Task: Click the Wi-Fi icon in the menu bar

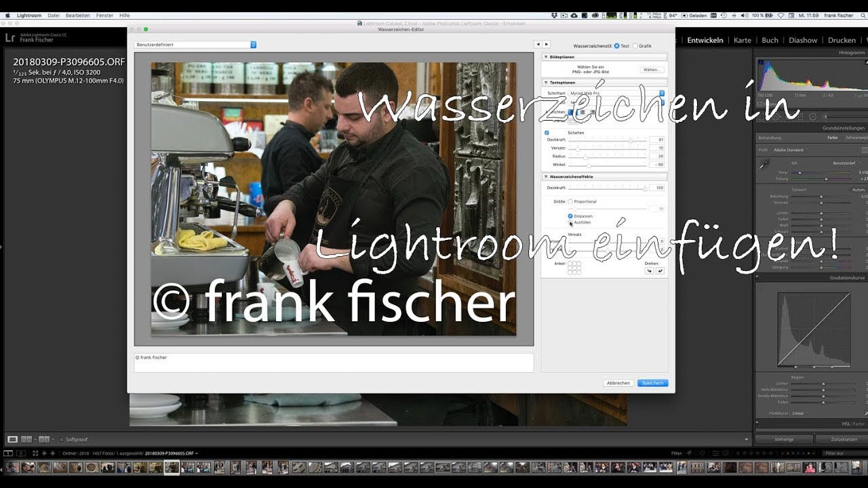Action: [781, 15]
